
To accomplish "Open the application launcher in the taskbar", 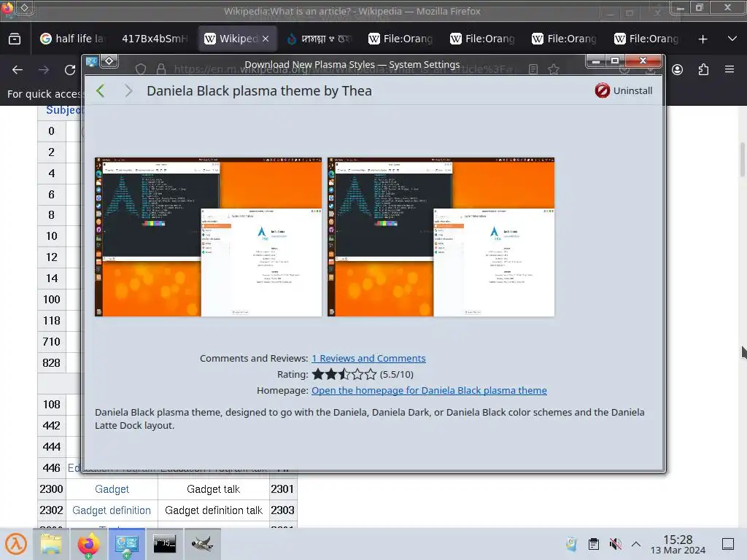I will [x=16, y=544].
